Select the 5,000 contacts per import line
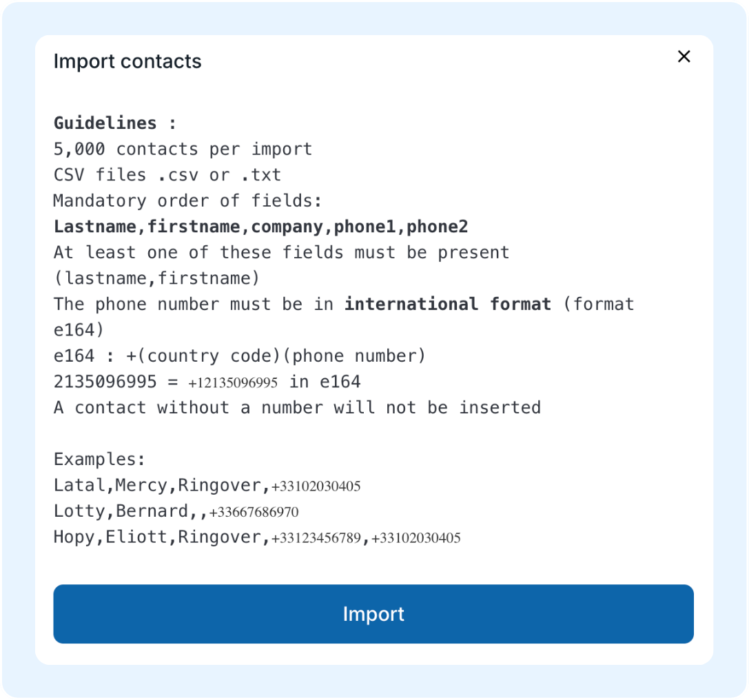The image size is (749, 700). (x=183, y=149)
